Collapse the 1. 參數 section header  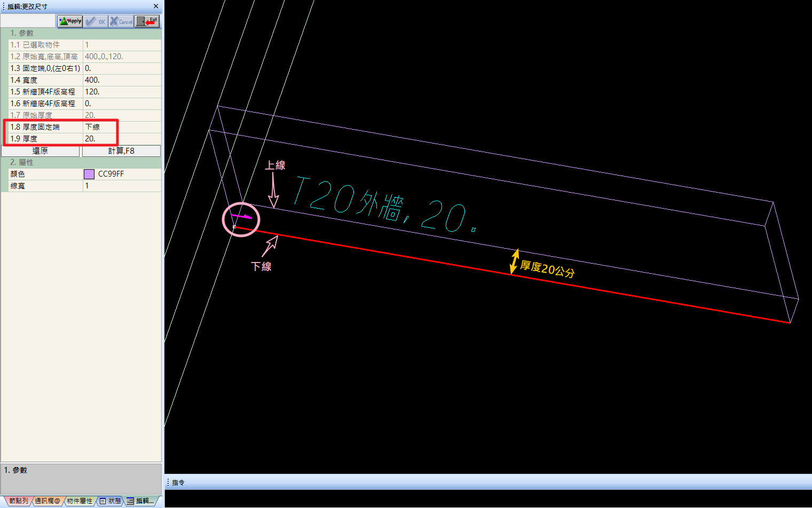[x=81, y=33]
